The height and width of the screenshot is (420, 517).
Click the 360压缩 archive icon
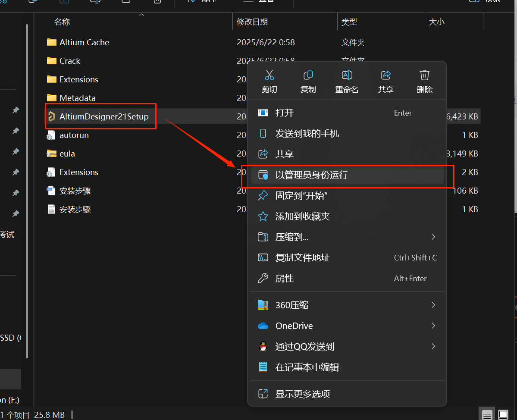click(263, 305)
